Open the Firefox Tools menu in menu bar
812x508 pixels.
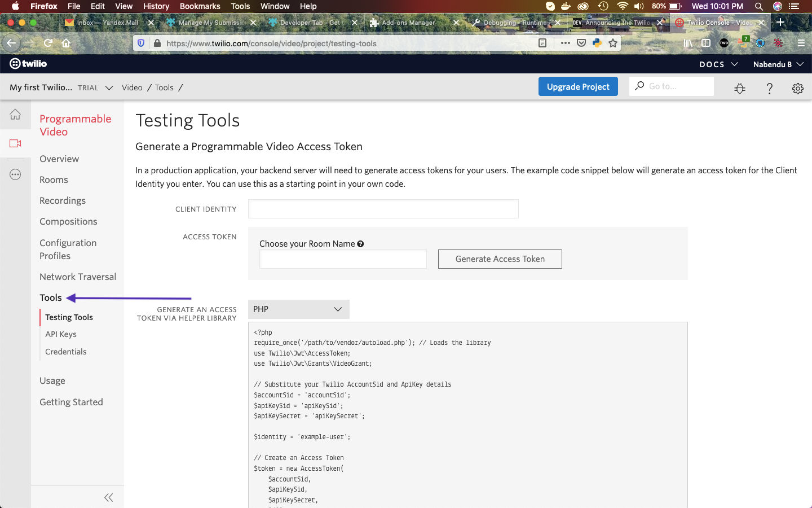tap(240, 6)
